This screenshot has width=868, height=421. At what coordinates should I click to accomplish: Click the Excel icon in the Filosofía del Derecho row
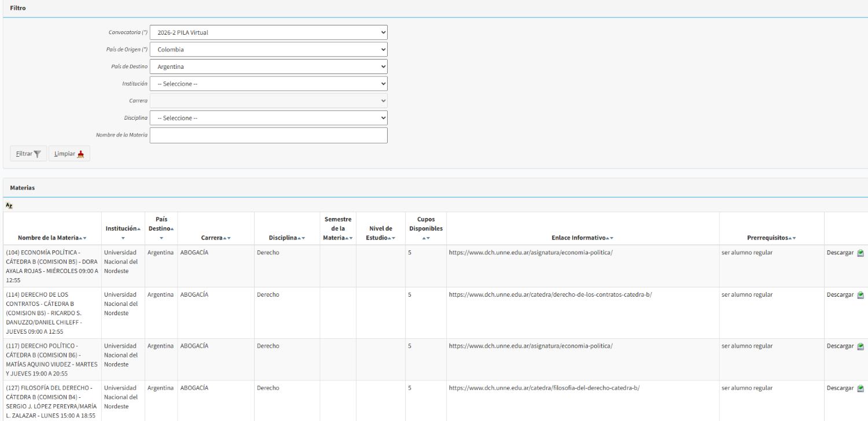(x=860, y=388)
